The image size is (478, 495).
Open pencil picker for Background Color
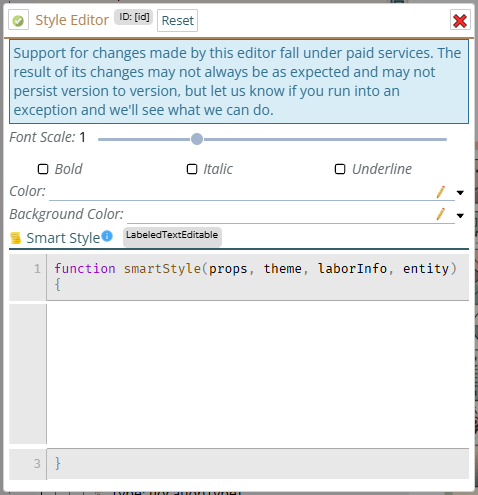coord(441,214)
